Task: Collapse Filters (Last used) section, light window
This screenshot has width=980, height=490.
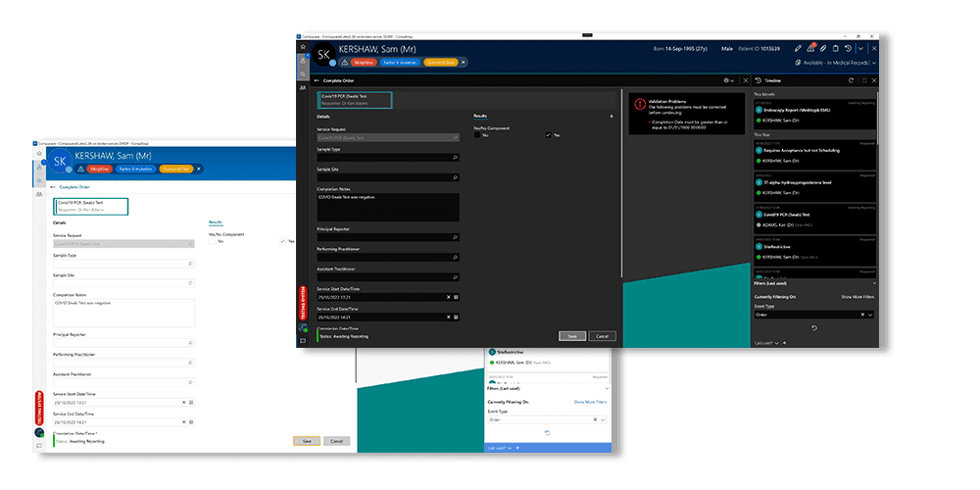Action: (x=607, y=388)
